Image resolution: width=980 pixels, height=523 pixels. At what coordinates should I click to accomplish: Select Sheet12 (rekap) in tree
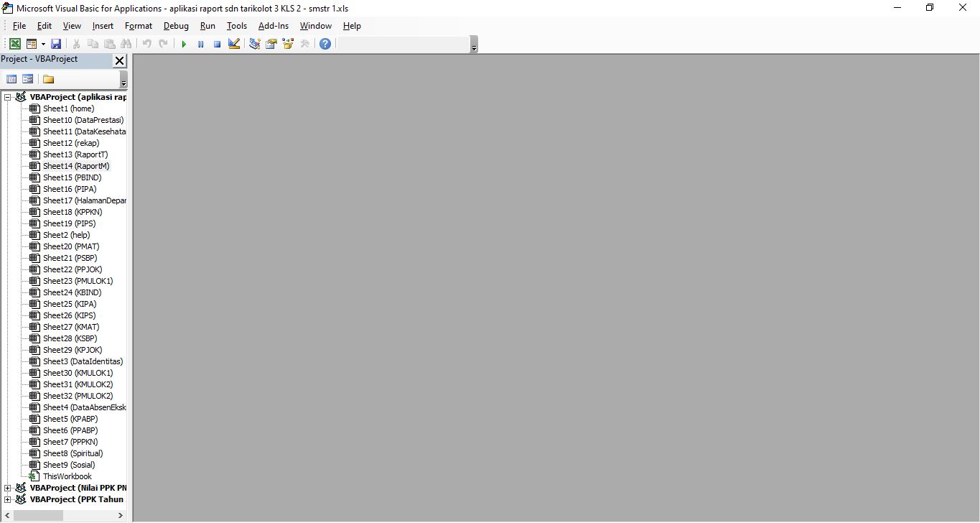71,143
